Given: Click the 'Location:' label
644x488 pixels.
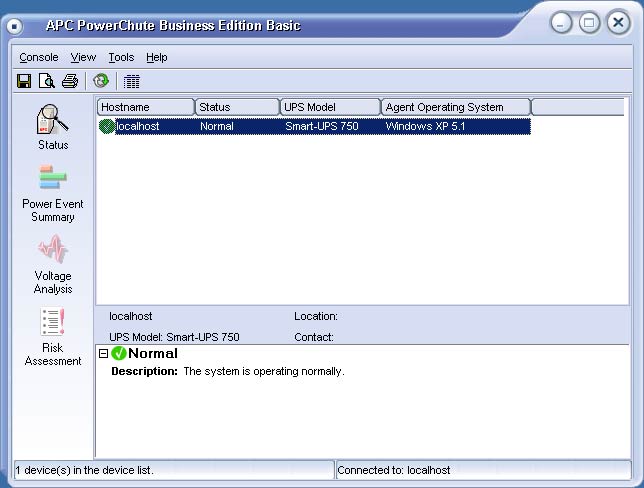Looking at the screenshot, I should (x=316, y=316).
